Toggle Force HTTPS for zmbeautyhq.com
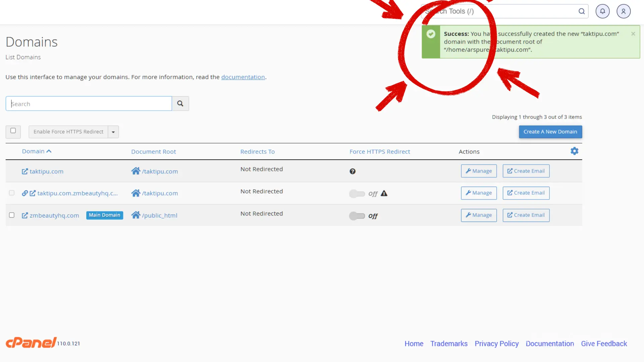644x362 pixels. (357, 216)
